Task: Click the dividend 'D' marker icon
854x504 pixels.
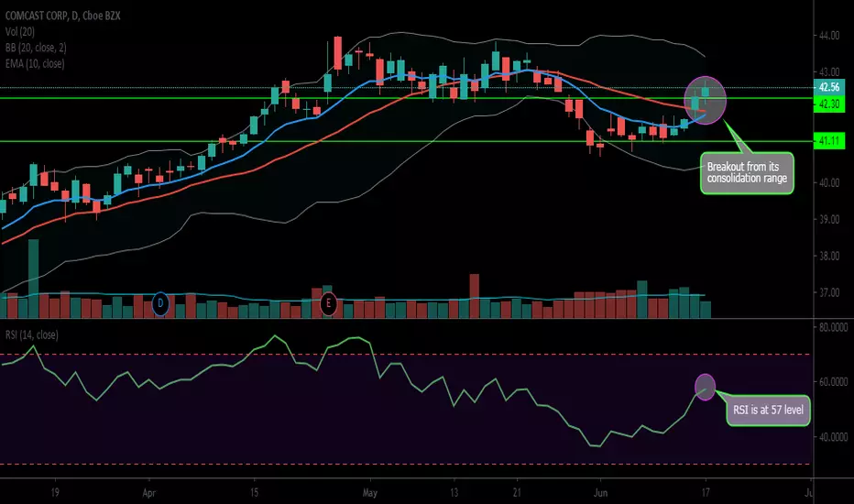Action: pos(160,303)
